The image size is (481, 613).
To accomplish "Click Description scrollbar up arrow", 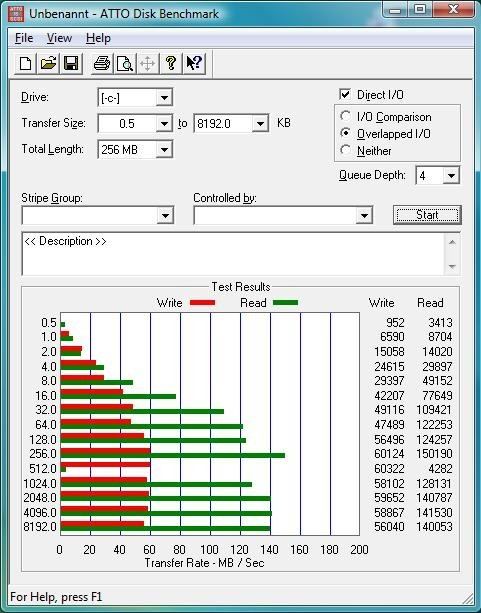I will [x=452, y=242].
